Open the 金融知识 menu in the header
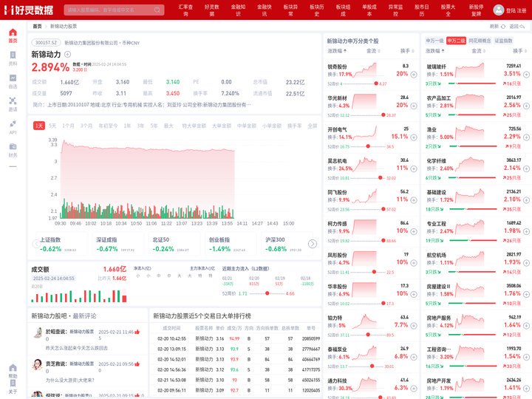This screenshot has height=399, width=532. (x=238, y=10)
